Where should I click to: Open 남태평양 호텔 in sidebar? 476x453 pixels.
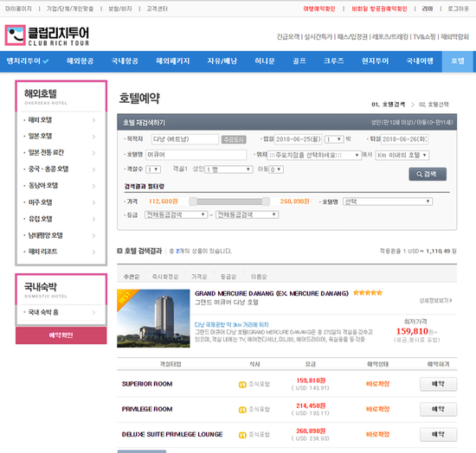point(46,235)
